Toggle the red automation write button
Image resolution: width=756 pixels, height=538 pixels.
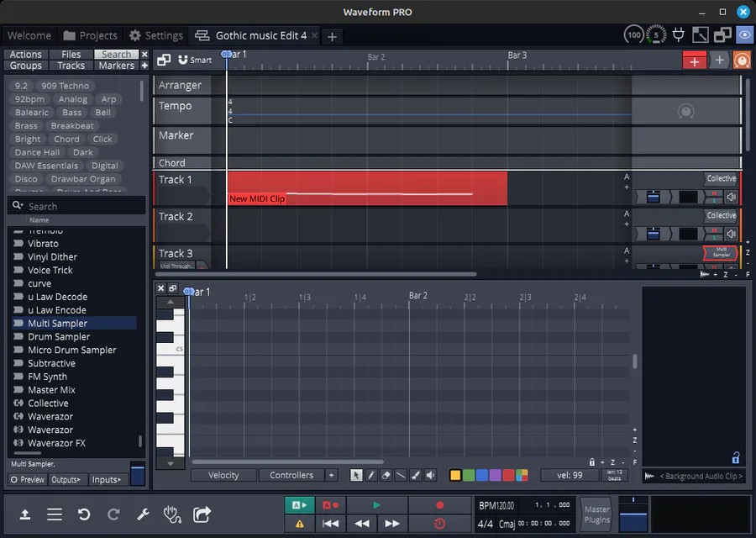tap(331, 505)
